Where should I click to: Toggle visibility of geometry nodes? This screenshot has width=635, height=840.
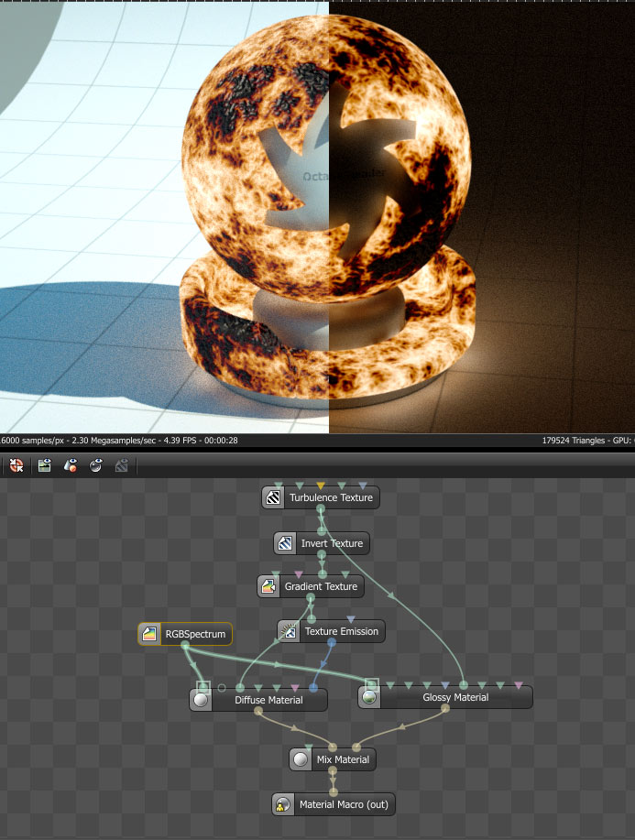[71, 465]
